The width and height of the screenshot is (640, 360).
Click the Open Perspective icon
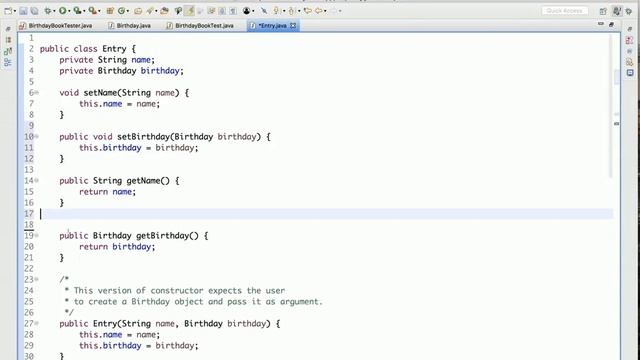(603, 11)
